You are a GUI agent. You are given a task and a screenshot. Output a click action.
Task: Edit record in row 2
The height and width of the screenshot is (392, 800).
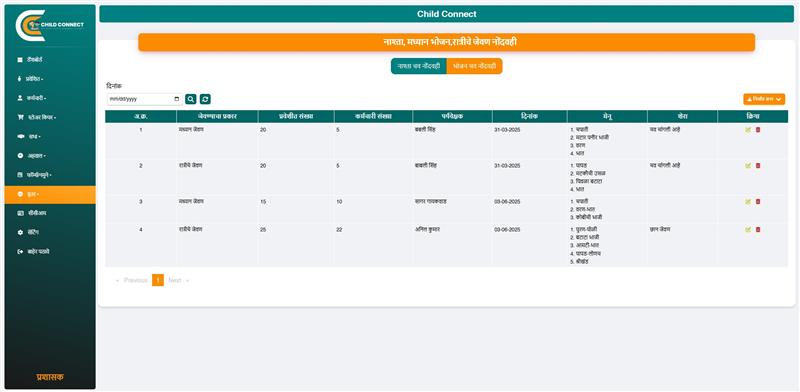[748, 166]
